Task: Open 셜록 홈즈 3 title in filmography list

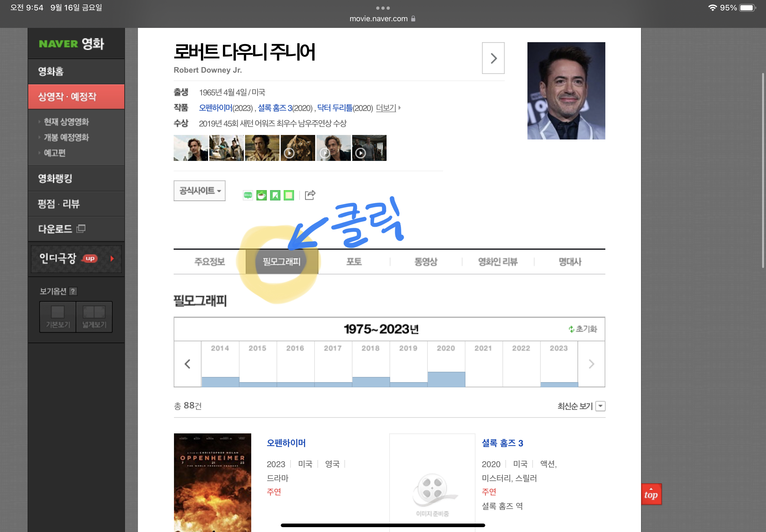Action: tap(502, 443)
